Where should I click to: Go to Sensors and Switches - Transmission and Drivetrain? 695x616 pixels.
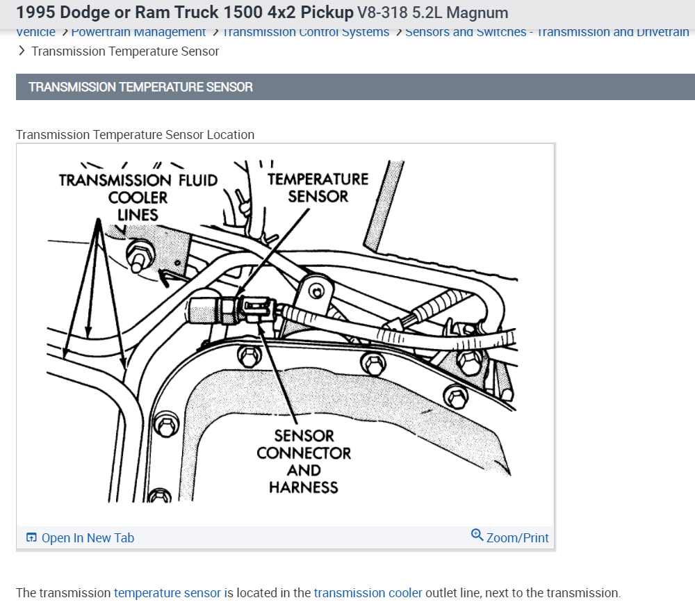pyautogui.click(x=547, y=33)
